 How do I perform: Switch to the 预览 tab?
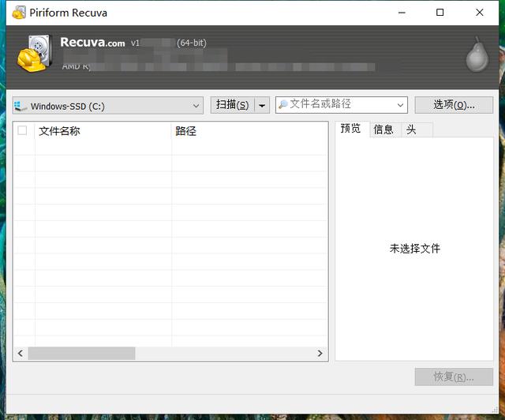tap(350, 129)
